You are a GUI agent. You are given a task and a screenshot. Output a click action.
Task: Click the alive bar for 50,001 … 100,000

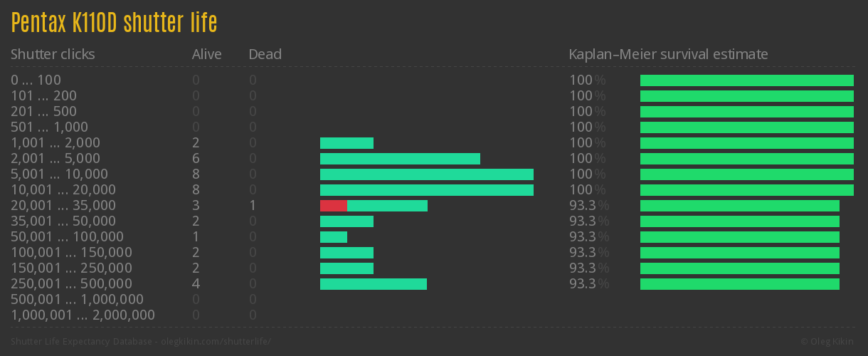(x=334, y=237)
